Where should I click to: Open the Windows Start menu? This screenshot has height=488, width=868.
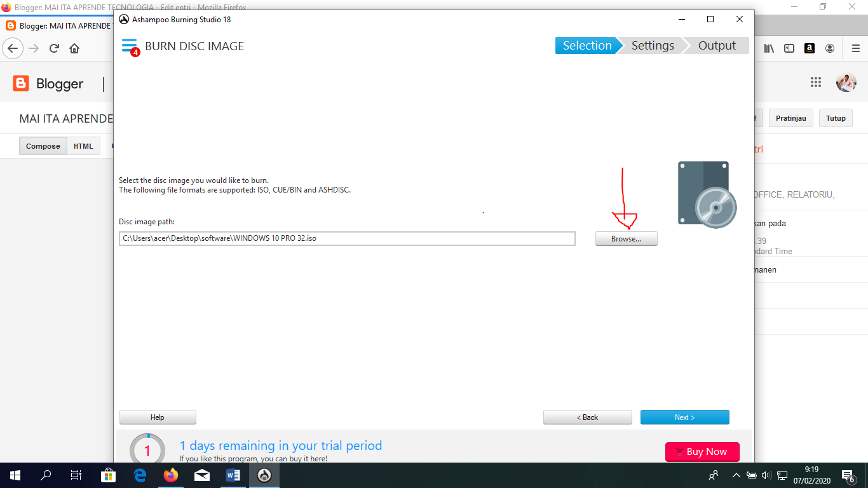15,475
